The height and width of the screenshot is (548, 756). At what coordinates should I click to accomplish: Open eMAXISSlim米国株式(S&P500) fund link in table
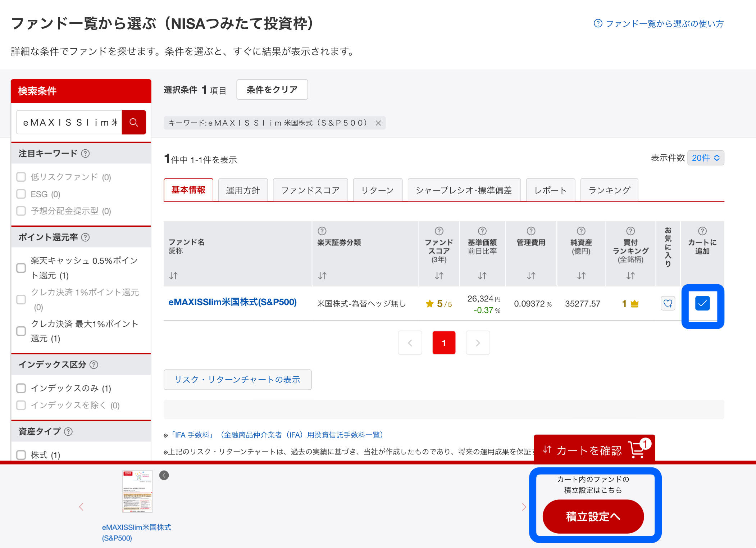click(x=232, y=302)
